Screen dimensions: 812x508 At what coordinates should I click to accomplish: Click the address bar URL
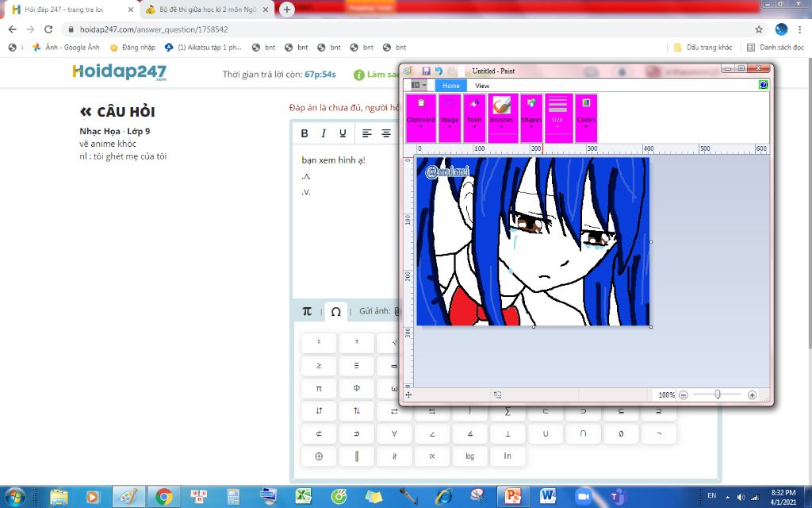click(154, 29)
